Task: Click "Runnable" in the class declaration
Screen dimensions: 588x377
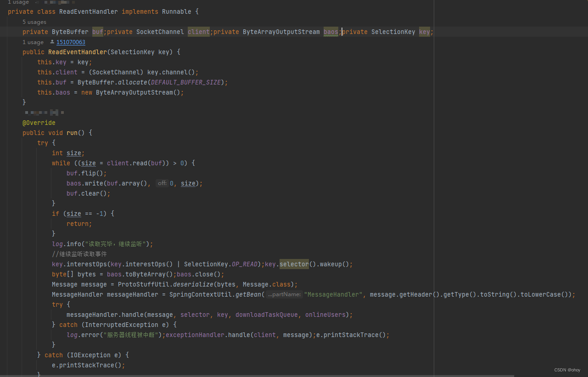Action: (x=177, y=11)
